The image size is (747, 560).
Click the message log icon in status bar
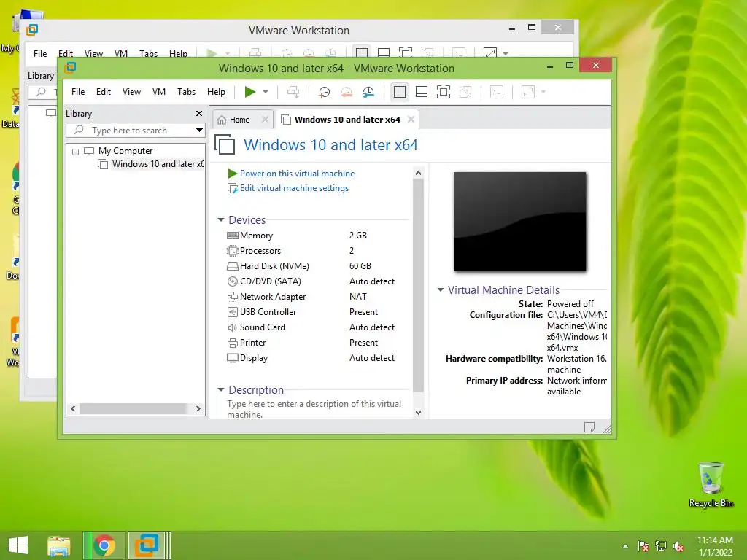point(589,427)
